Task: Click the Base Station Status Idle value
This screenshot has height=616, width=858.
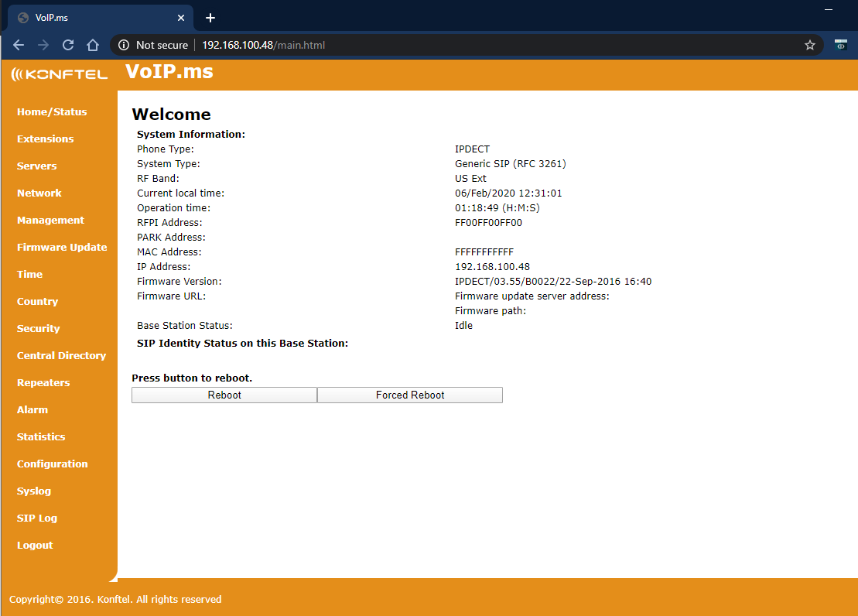Action: pyautogui.click(x=463, y=325)
